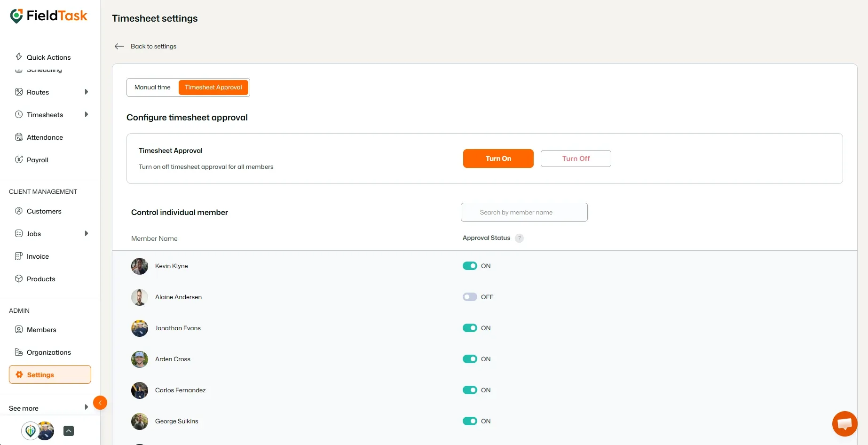Screen dimensions: 868x445
Task: Open the Settings sidebar item
Action: tap(50, 374)
